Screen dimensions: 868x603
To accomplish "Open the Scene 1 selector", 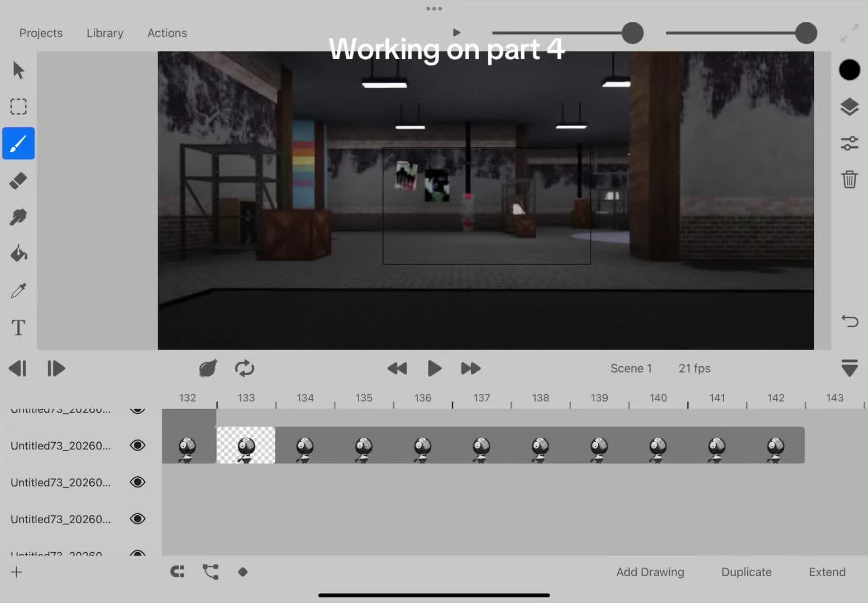I will pos(631,368).
